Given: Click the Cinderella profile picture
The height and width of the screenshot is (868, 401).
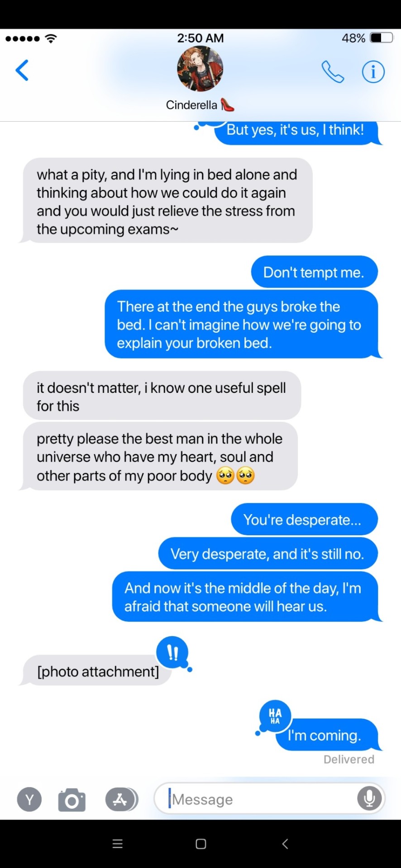Looking at the screenshot, I should [200, 69].
